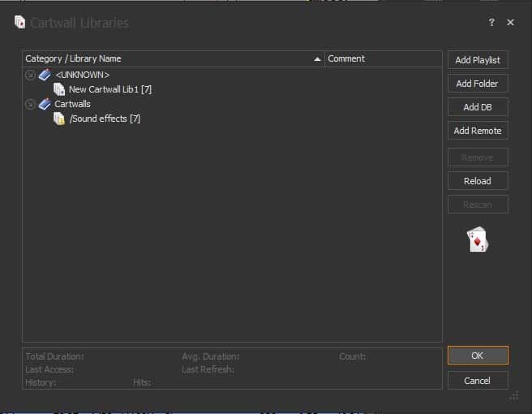Click the playlist icon for New Cartwall Lib1
Screen dimensions: 532x414
coord(59,89)
